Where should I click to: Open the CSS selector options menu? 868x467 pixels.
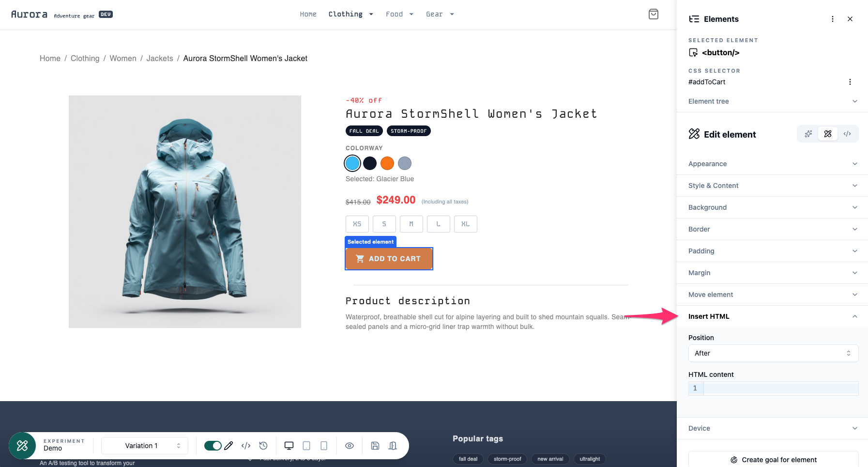(x=850, y=82)
